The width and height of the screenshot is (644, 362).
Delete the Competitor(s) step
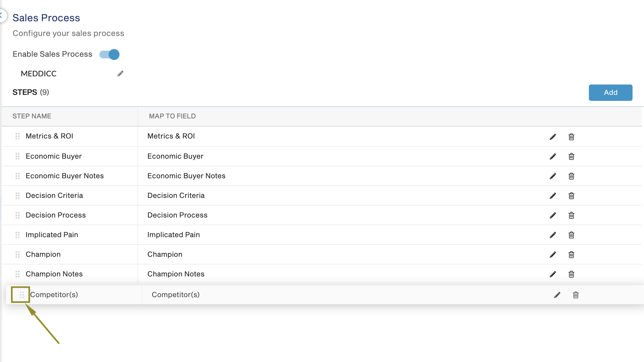[x=576, y=295]
